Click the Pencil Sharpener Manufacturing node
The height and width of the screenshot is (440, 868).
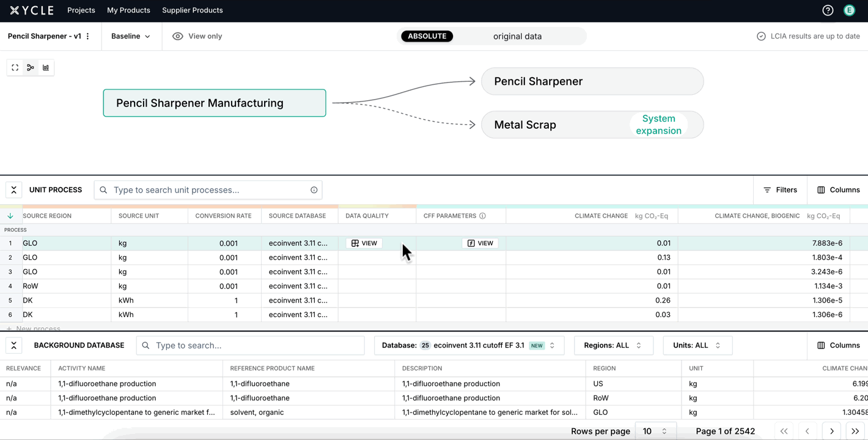[214, 103]
